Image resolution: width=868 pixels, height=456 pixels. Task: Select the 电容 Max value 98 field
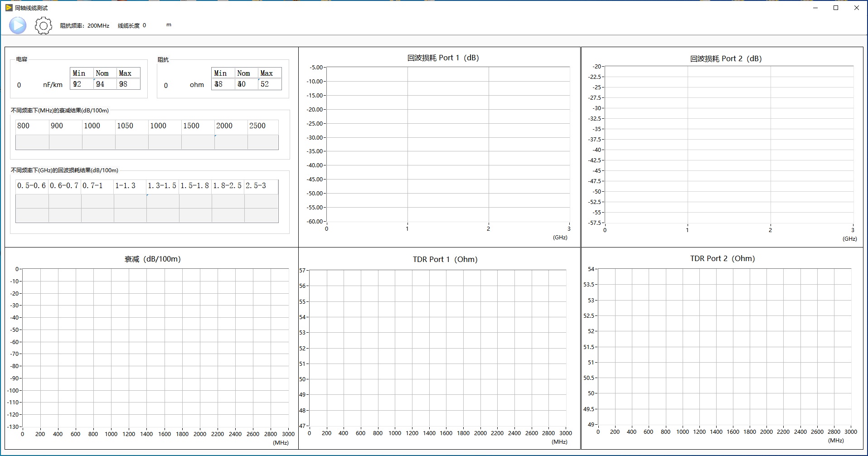coord(128,84)
